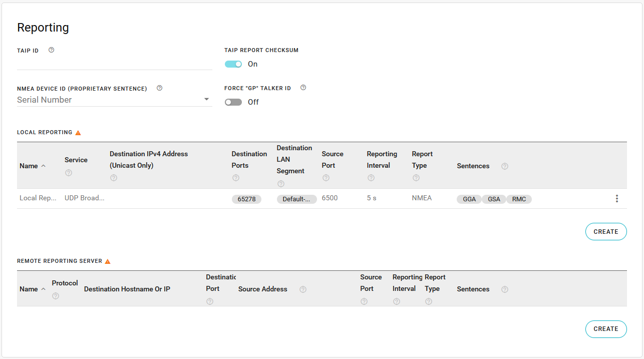
Task: Click the RMC sentence chip
Action: click(519, 199)
